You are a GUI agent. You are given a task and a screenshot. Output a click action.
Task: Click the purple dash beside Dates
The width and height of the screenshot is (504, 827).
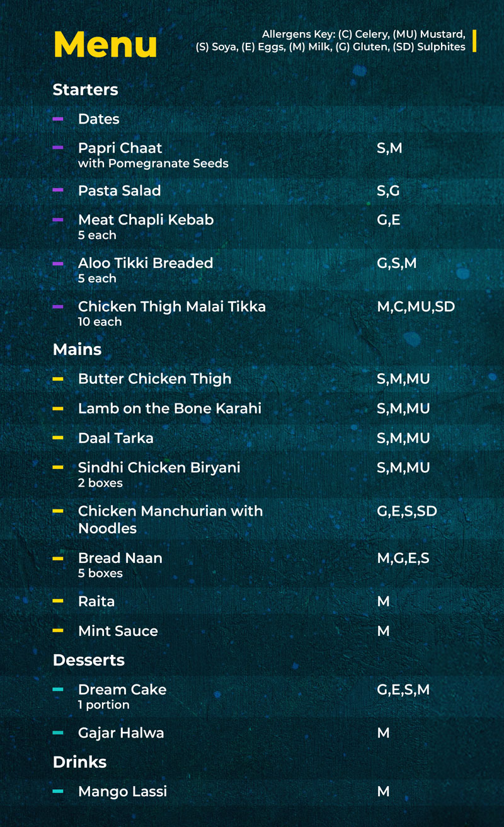tap(58, 119)
